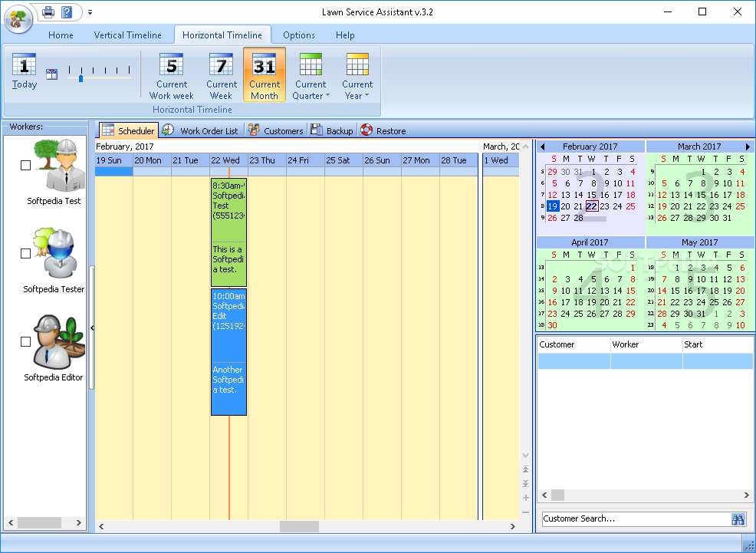Click the February 2017 calendar header

pyautogui.click(x=590, y=146)
